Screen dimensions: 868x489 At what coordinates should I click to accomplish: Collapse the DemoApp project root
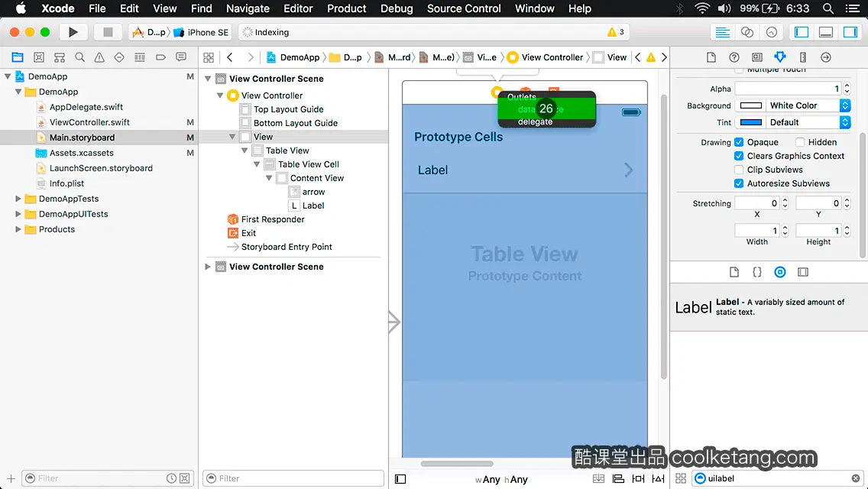pos(8,76)
